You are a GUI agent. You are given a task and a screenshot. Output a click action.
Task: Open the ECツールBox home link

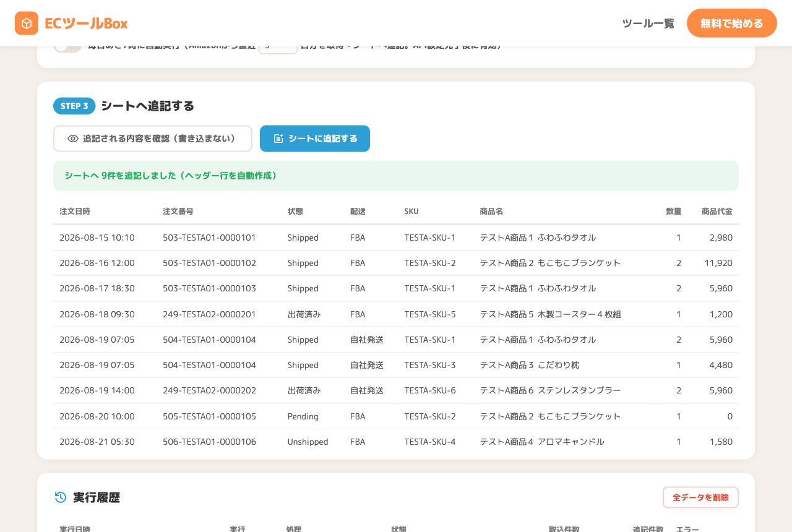pos(71,24)
